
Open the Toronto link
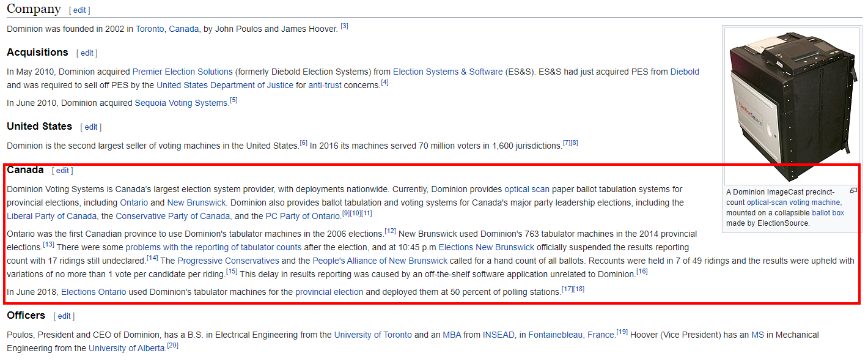pyautogui.click(x=150, y=29)
